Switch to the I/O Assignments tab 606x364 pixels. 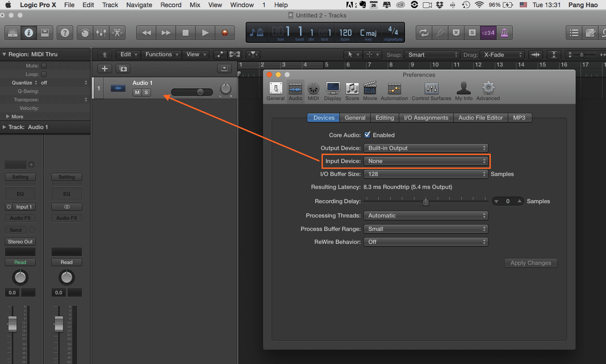(426, 117)
